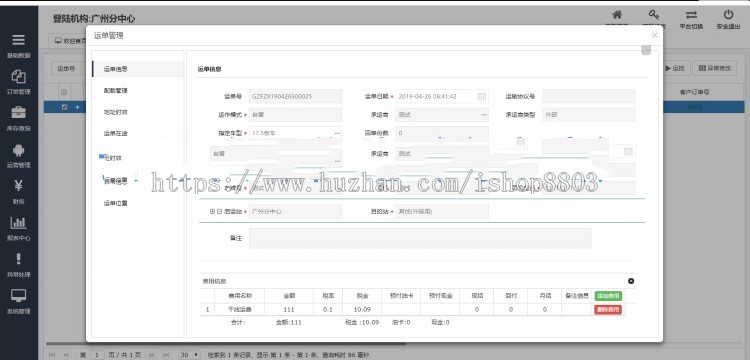Click the 备注 text area
Viewport: 750px width, 360px height.
(419, 238)
